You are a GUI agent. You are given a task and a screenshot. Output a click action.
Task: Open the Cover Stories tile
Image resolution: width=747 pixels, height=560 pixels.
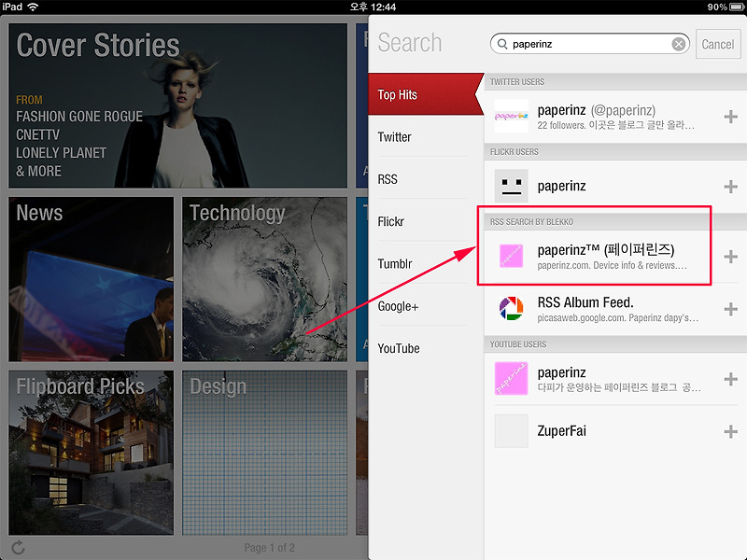pos(177,105)
